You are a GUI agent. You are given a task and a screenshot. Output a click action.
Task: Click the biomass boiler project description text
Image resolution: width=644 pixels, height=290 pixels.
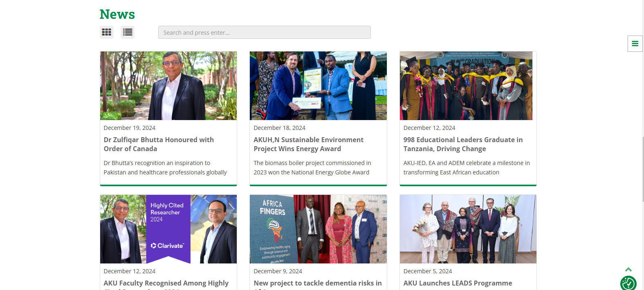(312, 167)
